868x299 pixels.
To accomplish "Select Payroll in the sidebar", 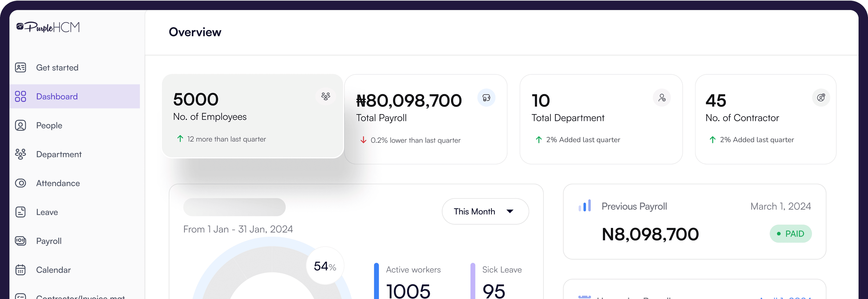I will (x=49, y=241).
